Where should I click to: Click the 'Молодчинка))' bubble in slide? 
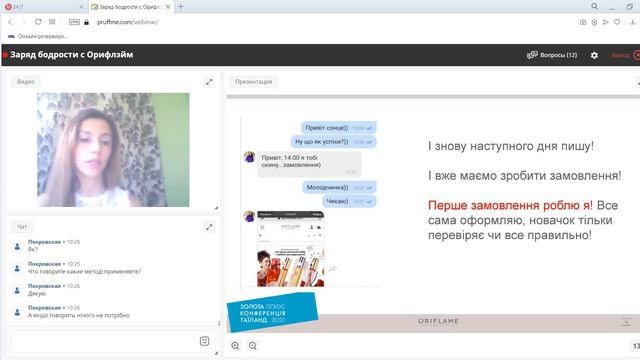(339, 187)
